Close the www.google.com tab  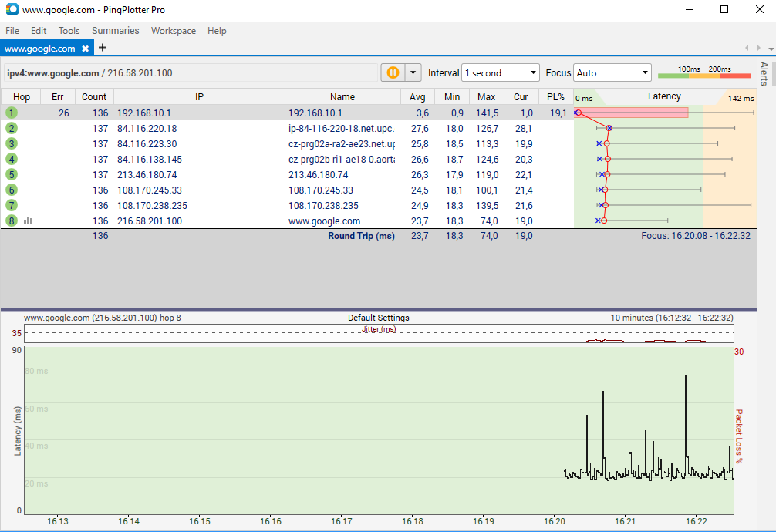point(86,49)
